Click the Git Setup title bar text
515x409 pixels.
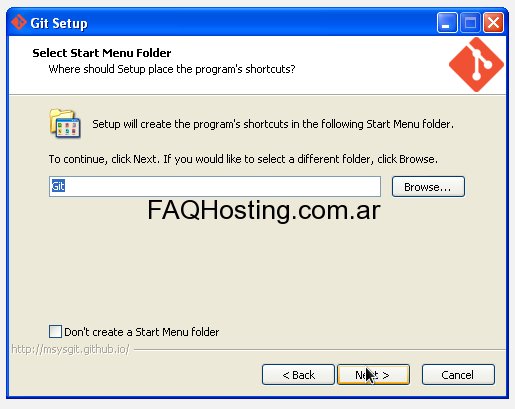pos(59,23)
